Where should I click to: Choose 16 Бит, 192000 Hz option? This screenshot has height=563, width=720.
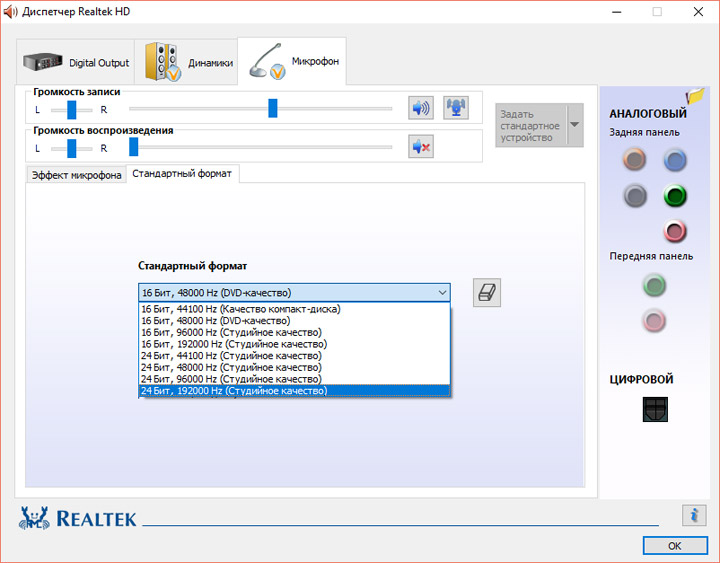[294, 344]
